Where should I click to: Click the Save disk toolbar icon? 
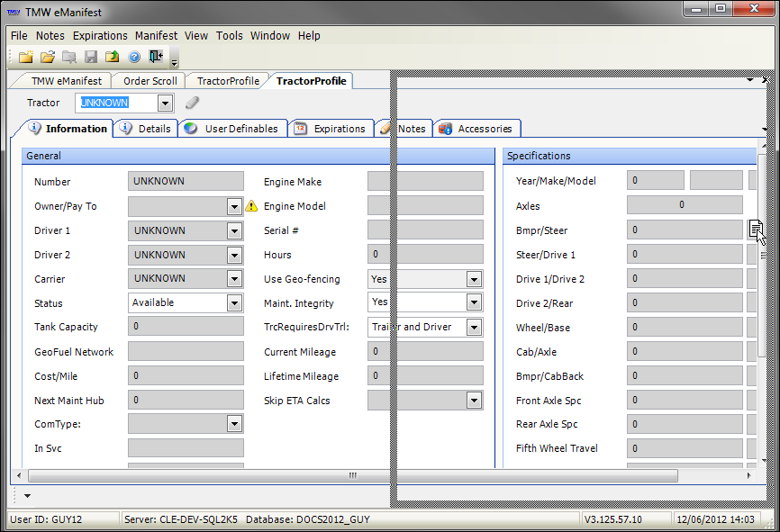click(91, 58)
